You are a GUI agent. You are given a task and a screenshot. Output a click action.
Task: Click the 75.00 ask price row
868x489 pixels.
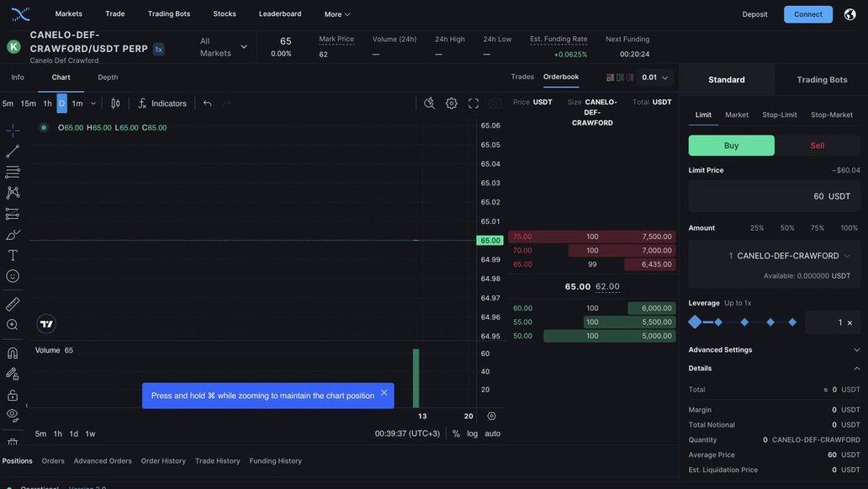coord(592,237)
